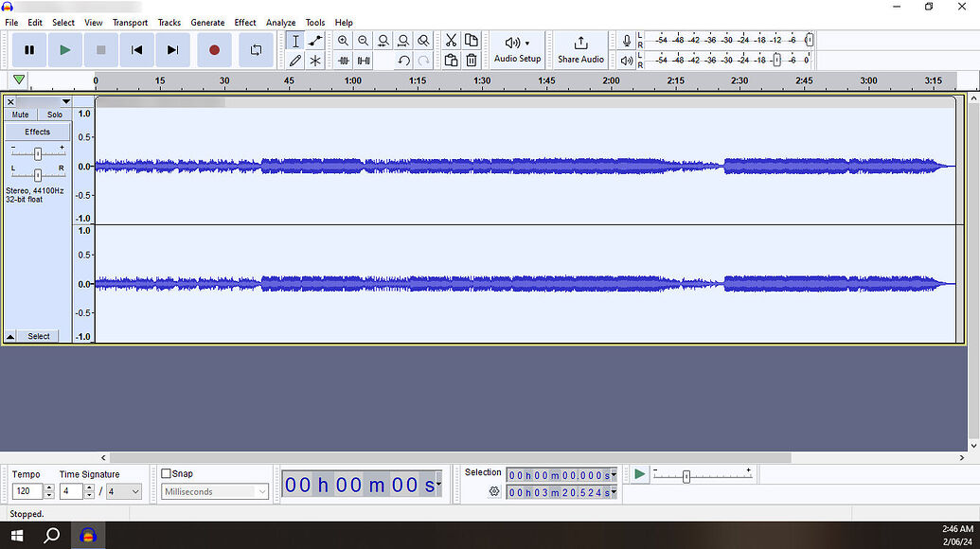This screenshot has width=980, height=549.
Task: Activate the Multi-tool
Action: click(313, 60)
